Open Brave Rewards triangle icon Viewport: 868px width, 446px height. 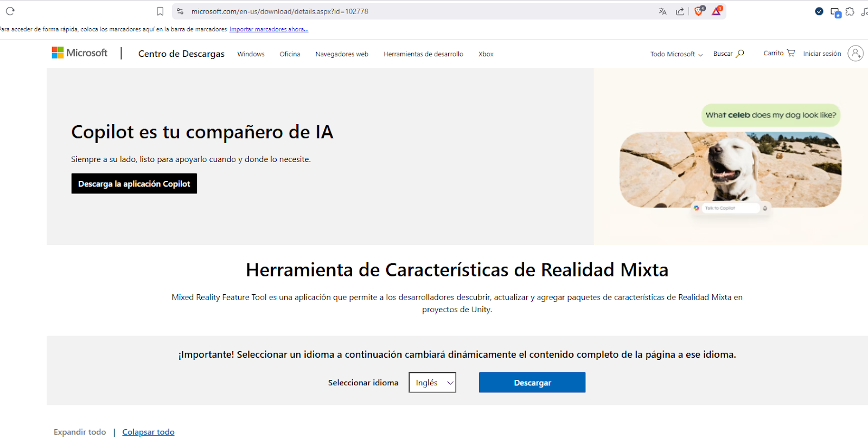point(717,11)
